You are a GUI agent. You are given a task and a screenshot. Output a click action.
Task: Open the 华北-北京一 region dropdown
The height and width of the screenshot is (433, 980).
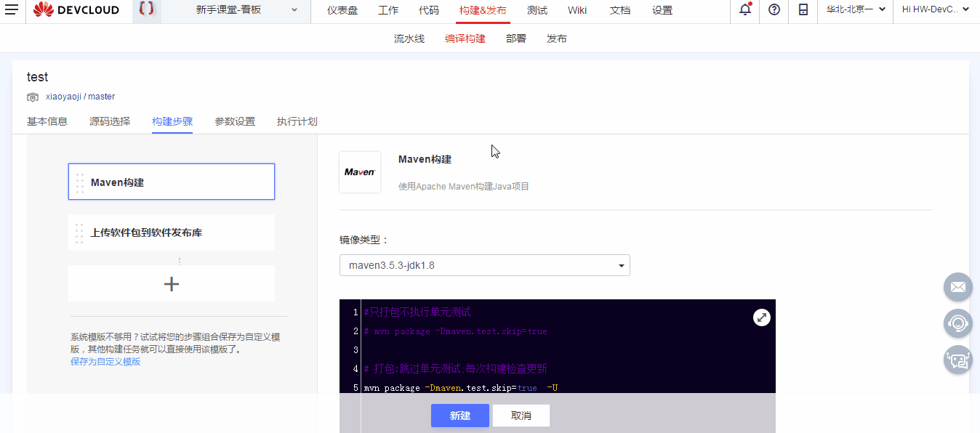[855, 10]
